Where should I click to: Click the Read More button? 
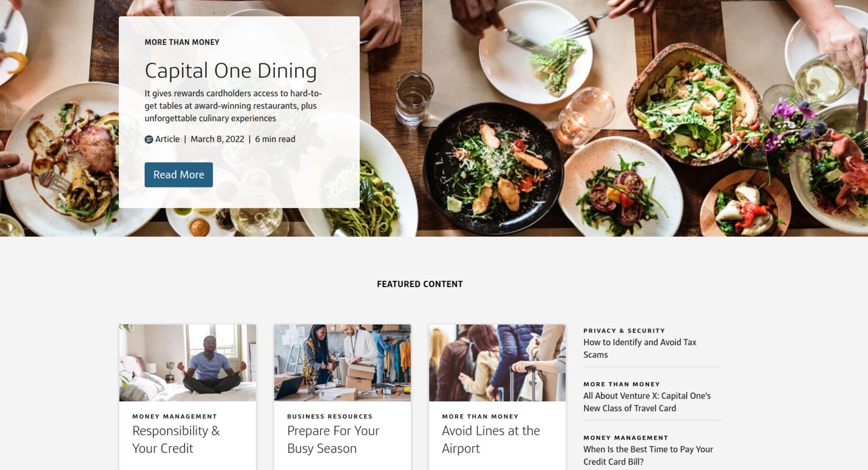pos(179,175)
